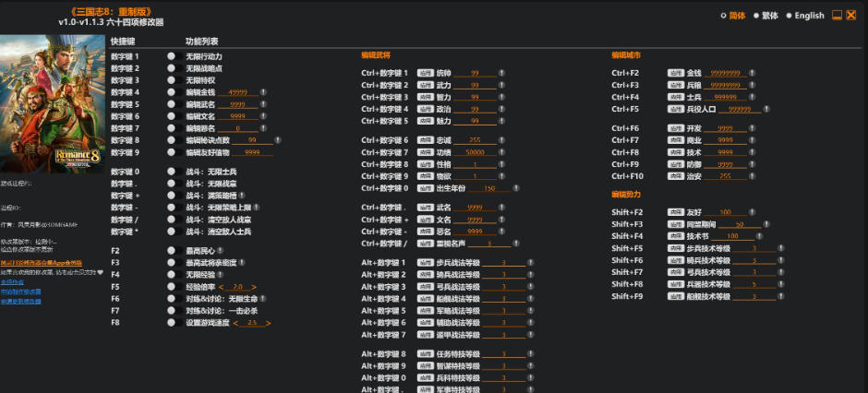Click the 同盟期间 field showing 50
The image size is (868, 393).
(740, 224)
